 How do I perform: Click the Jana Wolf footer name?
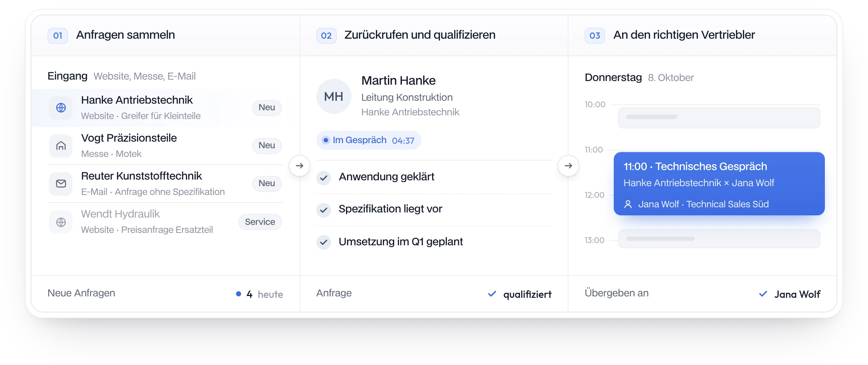797,294
